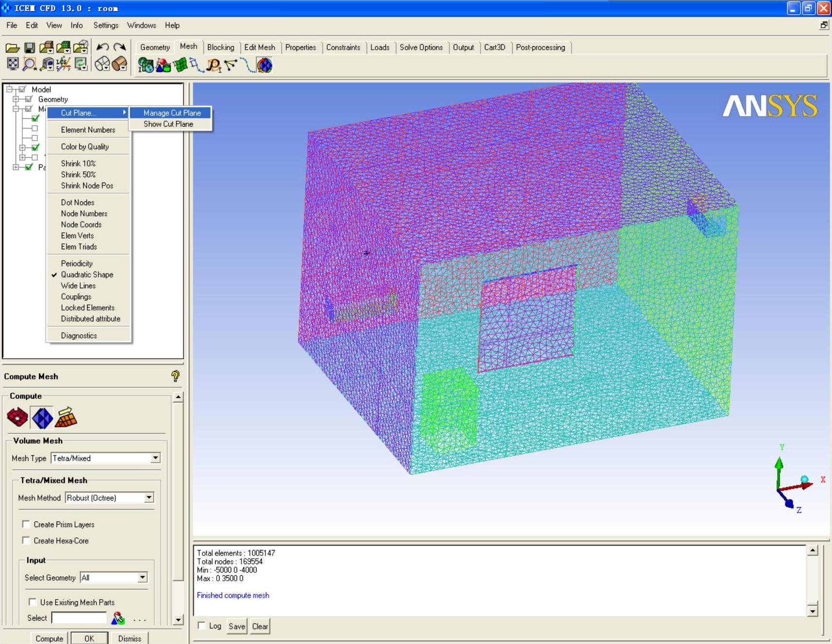This screenshot has width=832, height=644.
Task: Click the Select mesh parts input field
Action: pos(79,618)
